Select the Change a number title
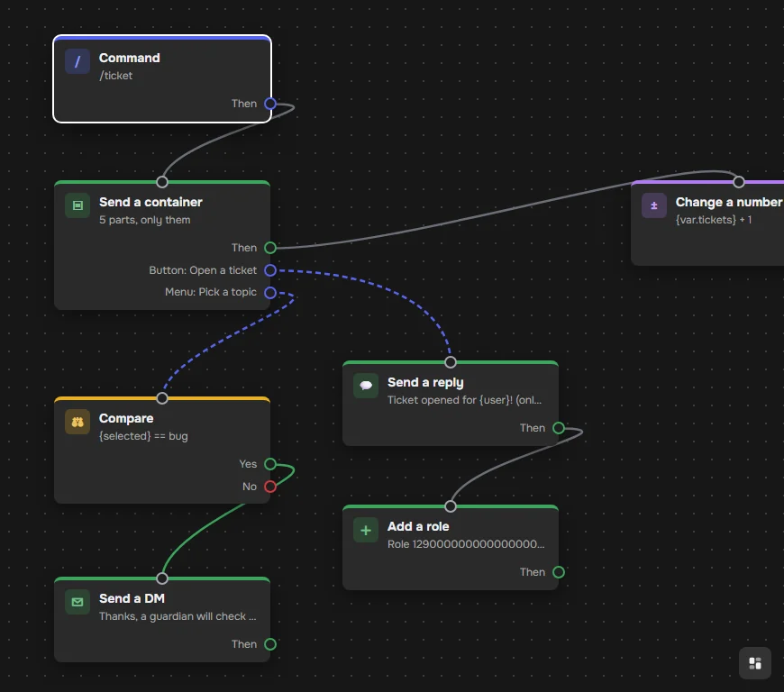Screen dimensions: 784x692 tap(728, 202)
